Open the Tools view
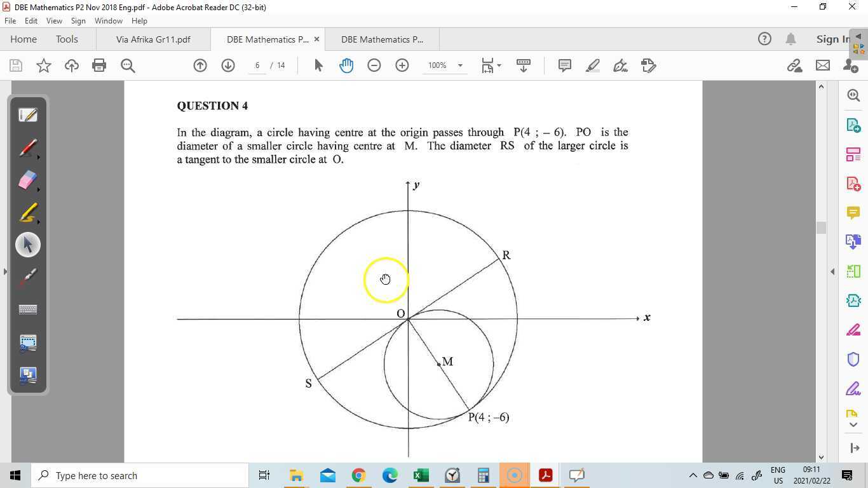 (x=67, y=39)
